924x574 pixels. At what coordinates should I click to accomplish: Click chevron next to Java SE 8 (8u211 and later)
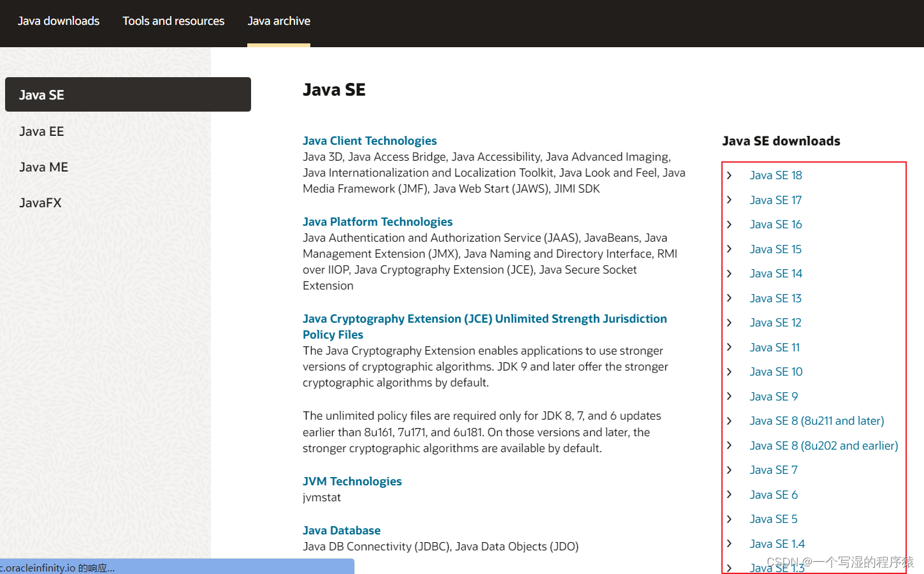pyautogui.click(x=730, y=420)
